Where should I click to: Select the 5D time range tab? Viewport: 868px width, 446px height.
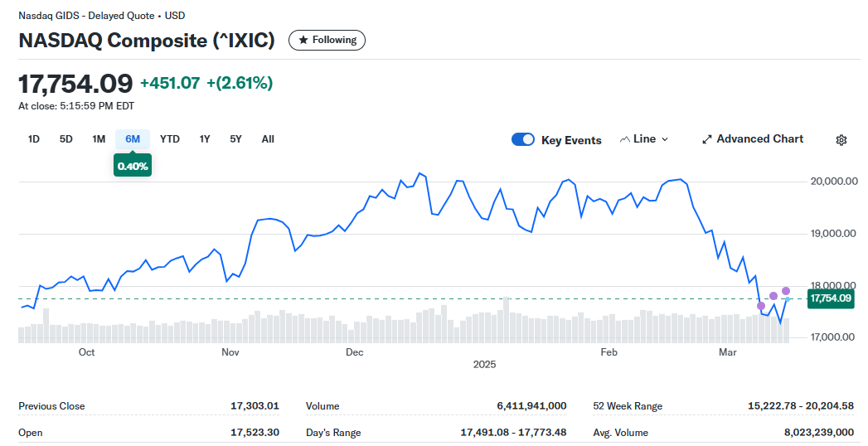pos(65,139)
